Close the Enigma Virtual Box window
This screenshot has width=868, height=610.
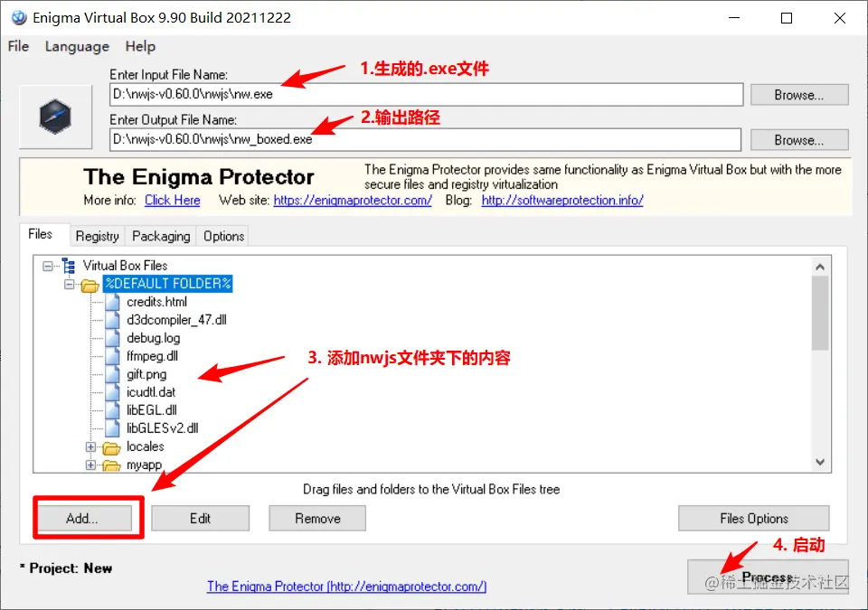(x=839, y=18)
